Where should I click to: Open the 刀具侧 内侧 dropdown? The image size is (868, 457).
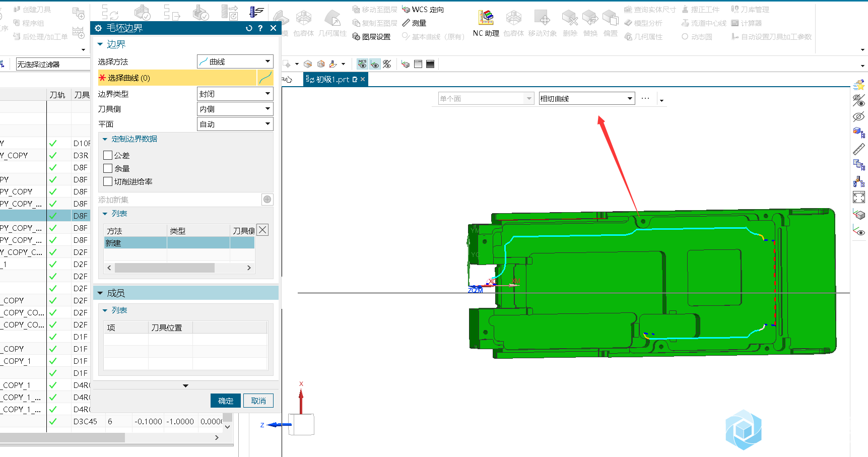click(x=235, y=109)
